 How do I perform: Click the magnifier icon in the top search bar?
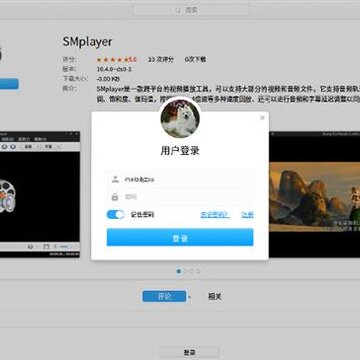178,10
